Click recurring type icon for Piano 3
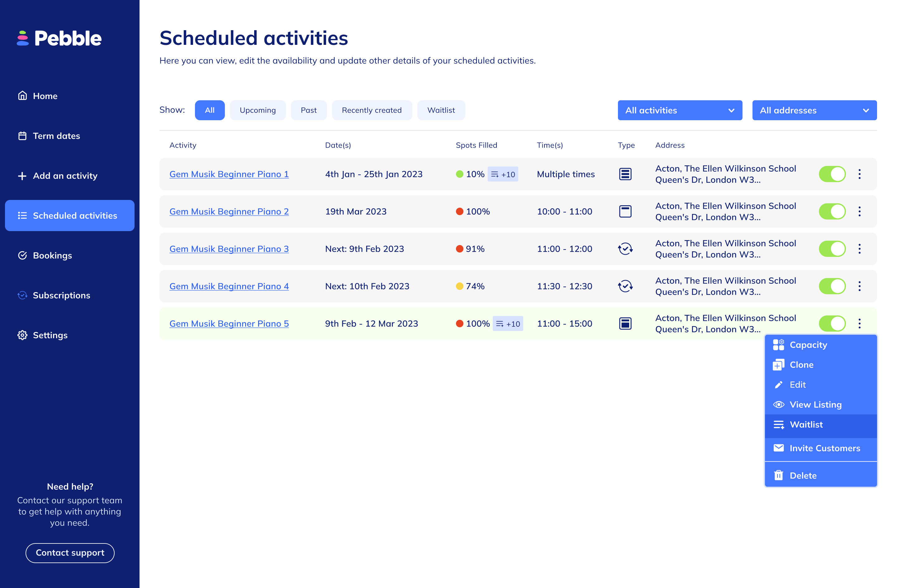The height and width of the screenshot is (588, 897). pos(625,249)
